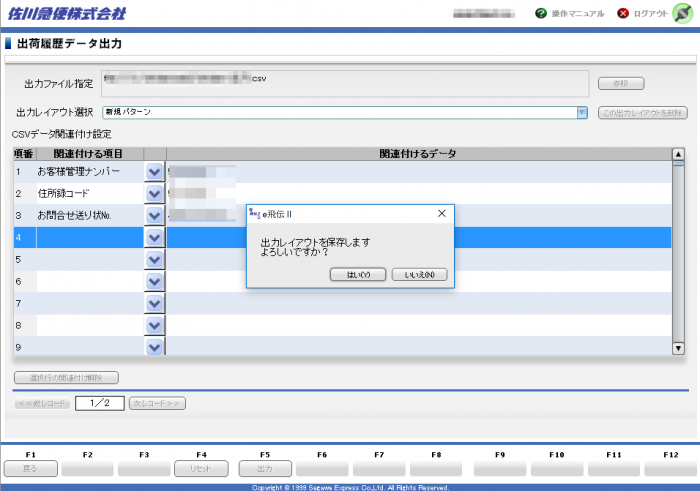Viewport: 700px width, 491px height.
Task: Expand the dropdown for row 3 お問合せ送り状No.
Action: click(154, 216)
